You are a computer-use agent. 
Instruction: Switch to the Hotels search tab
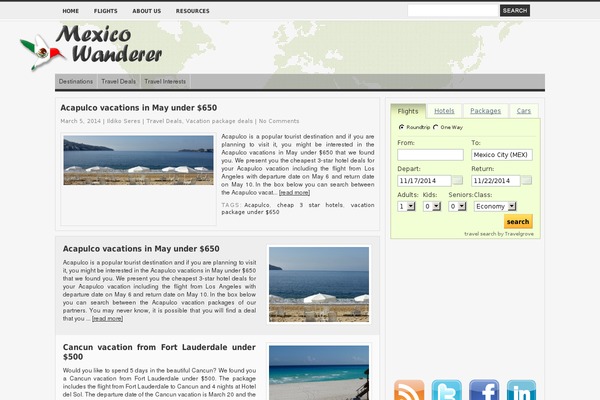pyautogui.click(x=444, y=111)
